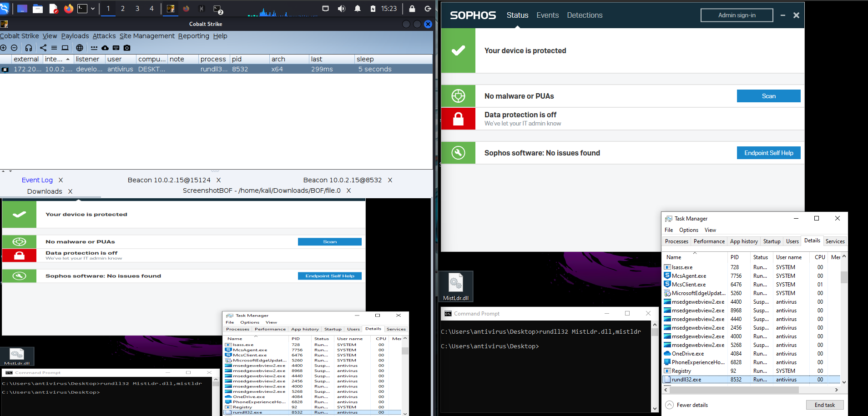
Task: Launch Firefox from the Kali panel
Action: pos(68,8)
